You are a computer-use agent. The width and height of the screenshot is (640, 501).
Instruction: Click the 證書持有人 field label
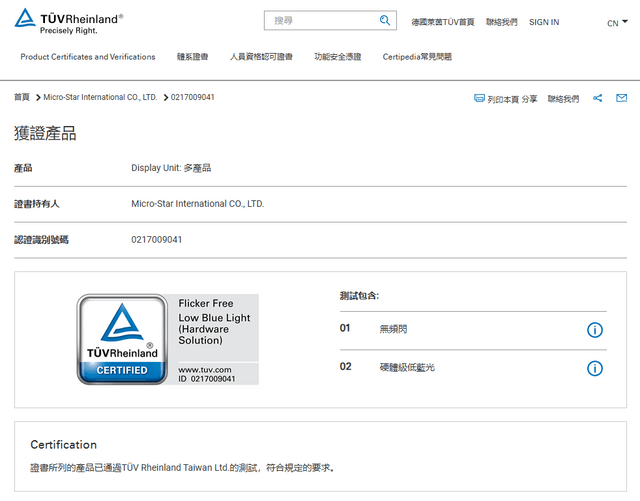pyautogui.click(x=37, y=204)
